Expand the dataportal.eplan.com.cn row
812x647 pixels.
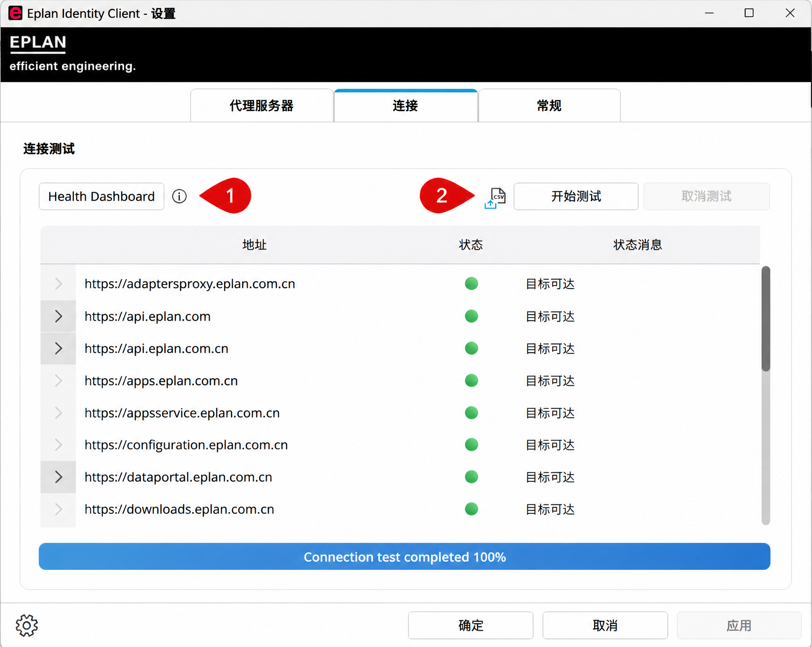tap(58, 477)
